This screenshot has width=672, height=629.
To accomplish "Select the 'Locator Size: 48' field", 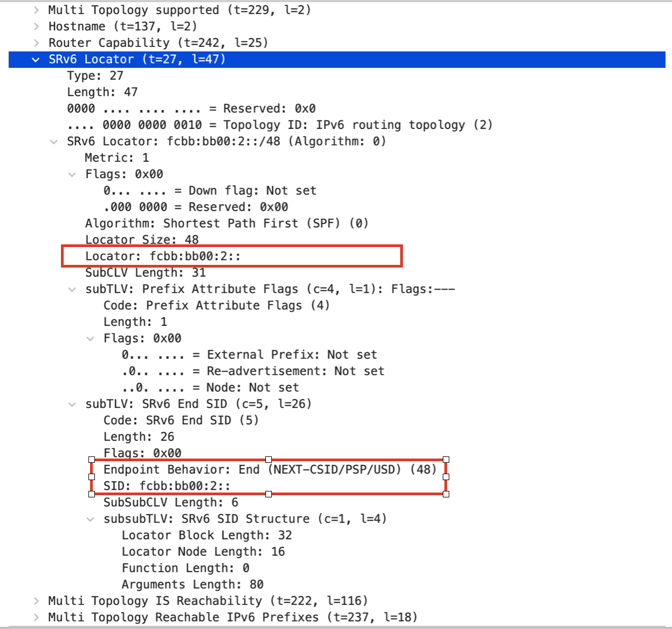I will pos(142,240).
